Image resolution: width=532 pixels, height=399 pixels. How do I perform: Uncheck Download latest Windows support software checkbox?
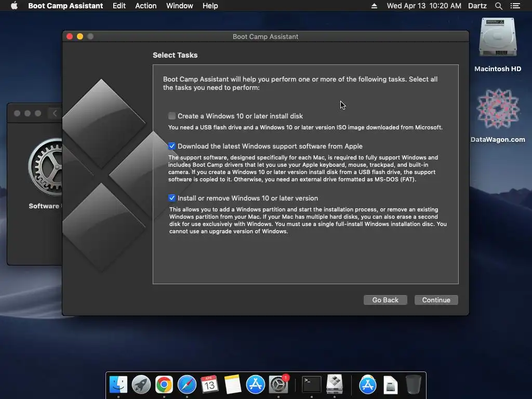pyautogui.click(x=171, y=146)
